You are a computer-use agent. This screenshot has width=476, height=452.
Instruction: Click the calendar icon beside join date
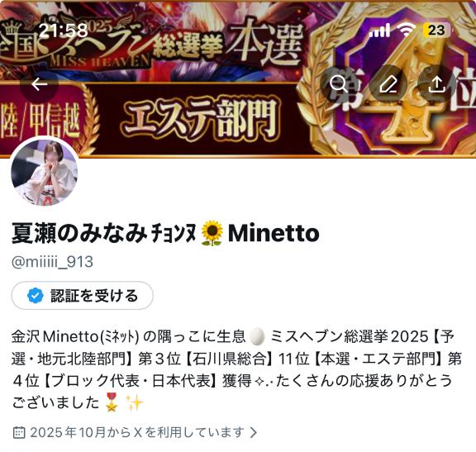(x=19, y=432)
